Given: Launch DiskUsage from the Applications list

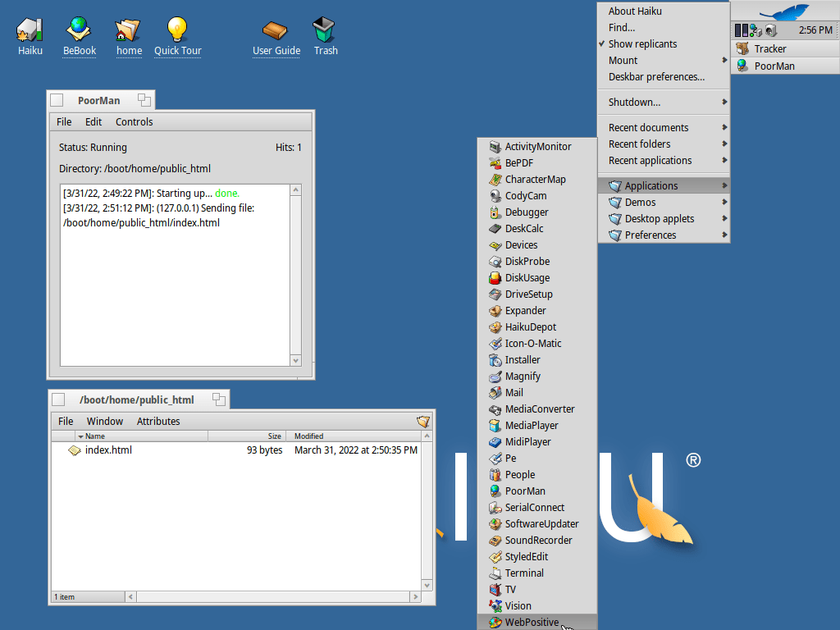Looking at the screenshot, I should tap(537, 277).
